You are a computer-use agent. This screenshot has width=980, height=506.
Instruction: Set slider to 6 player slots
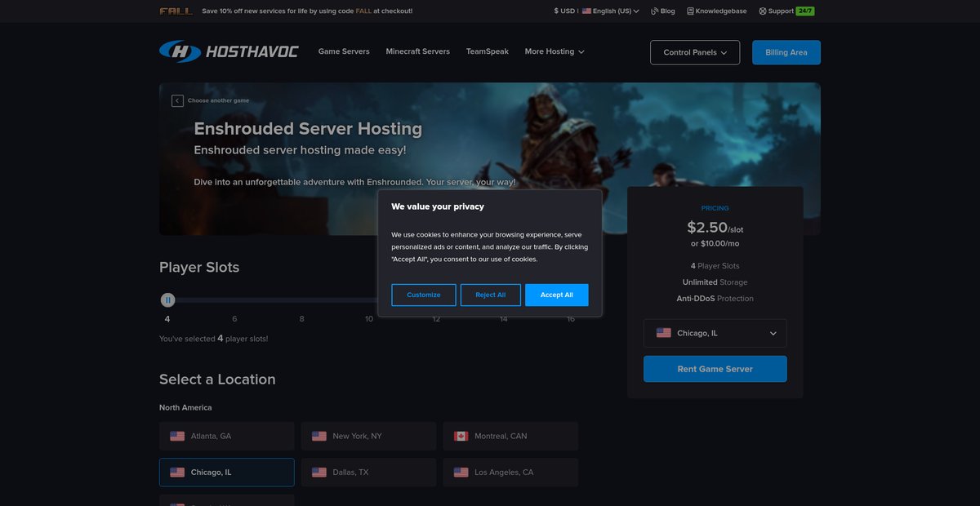tap(234, 318)
